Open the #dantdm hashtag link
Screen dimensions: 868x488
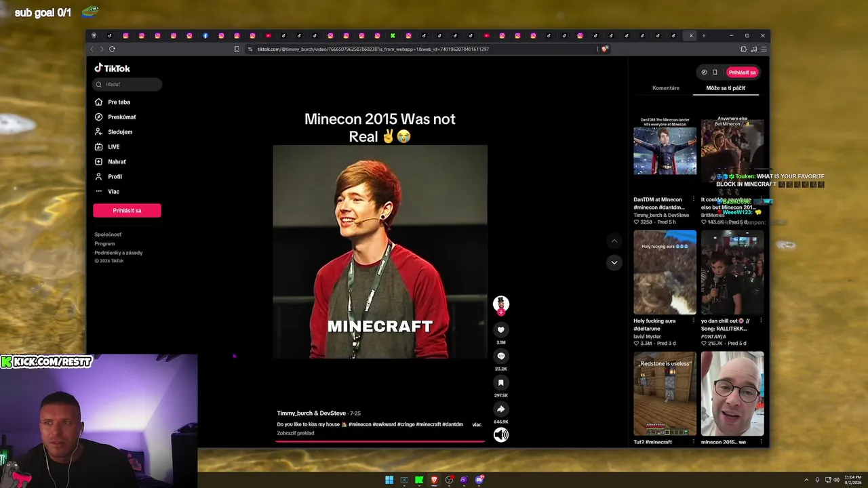coord(452,424)
